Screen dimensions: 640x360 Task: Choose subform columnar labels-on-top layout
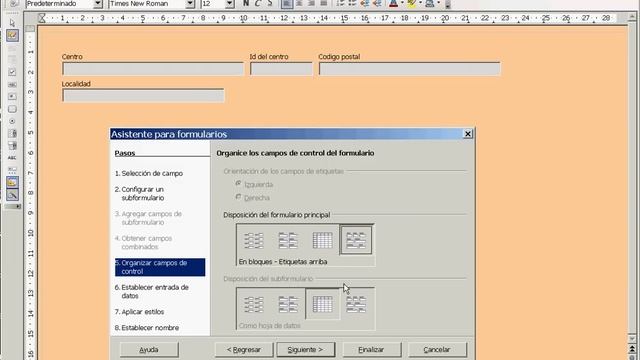click(288, 304)
